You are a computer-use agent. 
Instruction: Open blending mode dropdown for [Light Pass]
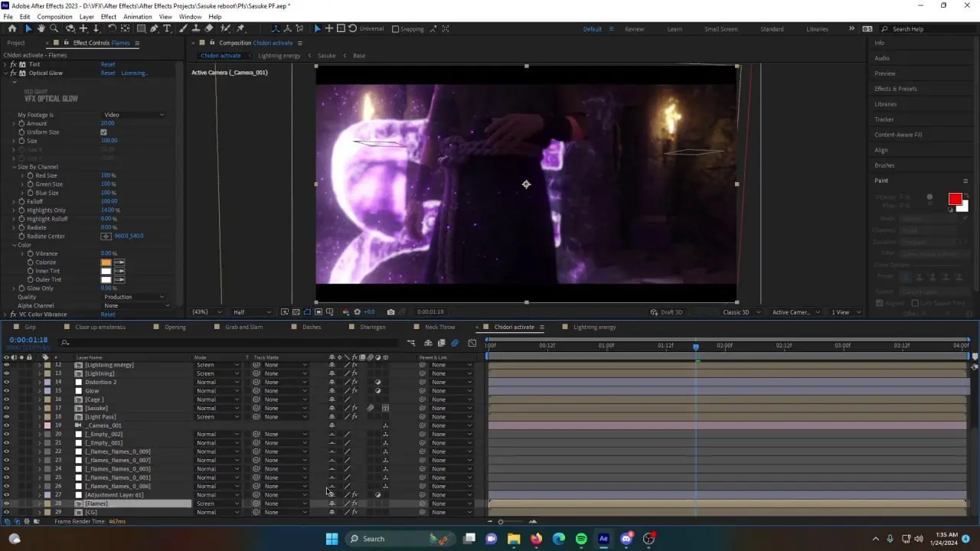[x=217, y=417]
